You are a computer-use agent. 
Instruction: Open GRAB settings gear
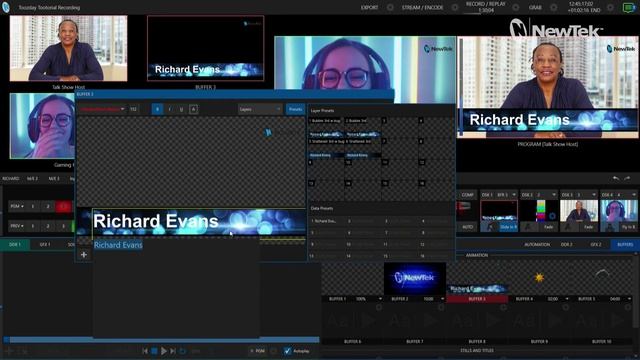[x=553, y=7]
